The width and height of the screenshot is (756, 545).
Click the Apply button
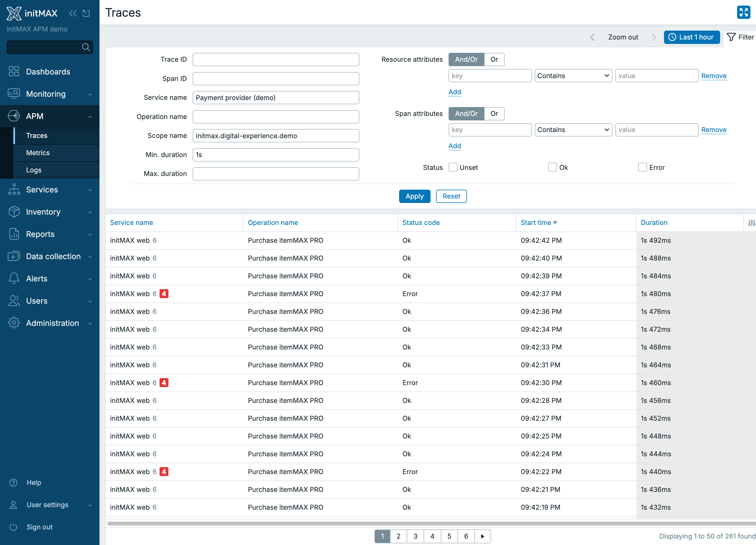414,196
